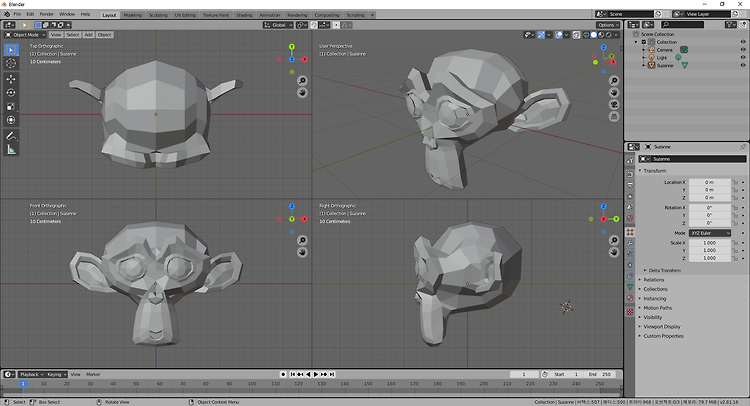Select the Measure ruler tool
Viewport: 750px width, 406px height.
point(11,150)
